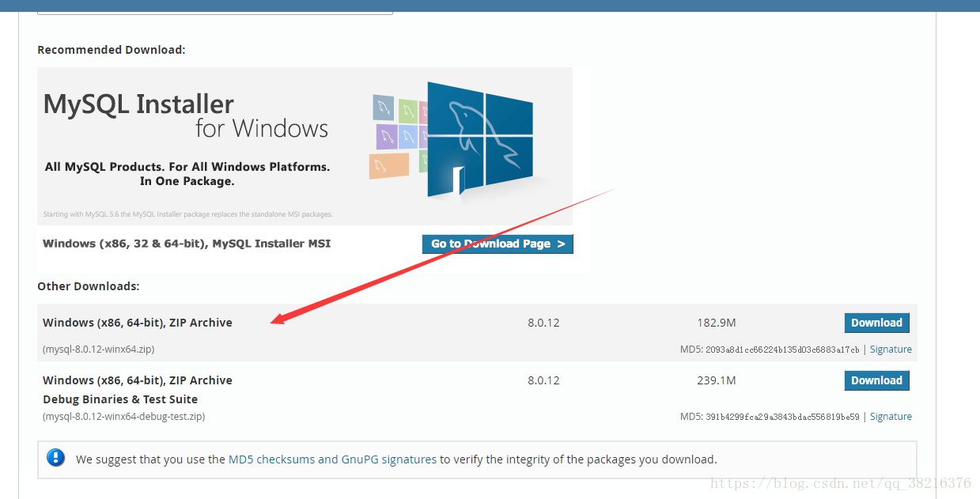Click version 8.0.12 in debug ZIP row
The width and height of the screenshot is (980, 499).
543,380
